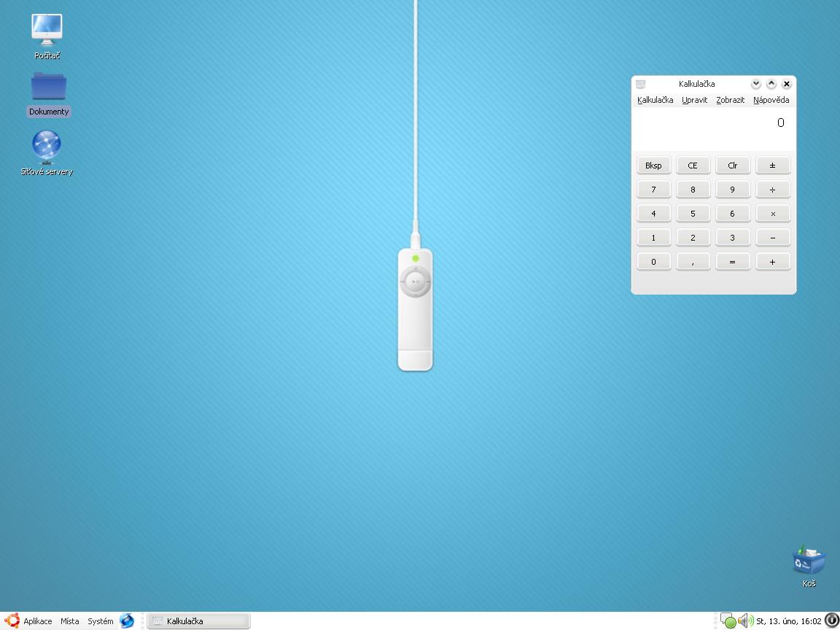The width and height of the screenshot is (840, 630).
Task: Click calculator digit 4
Action: pyautogui.click(x=653, y=213)
